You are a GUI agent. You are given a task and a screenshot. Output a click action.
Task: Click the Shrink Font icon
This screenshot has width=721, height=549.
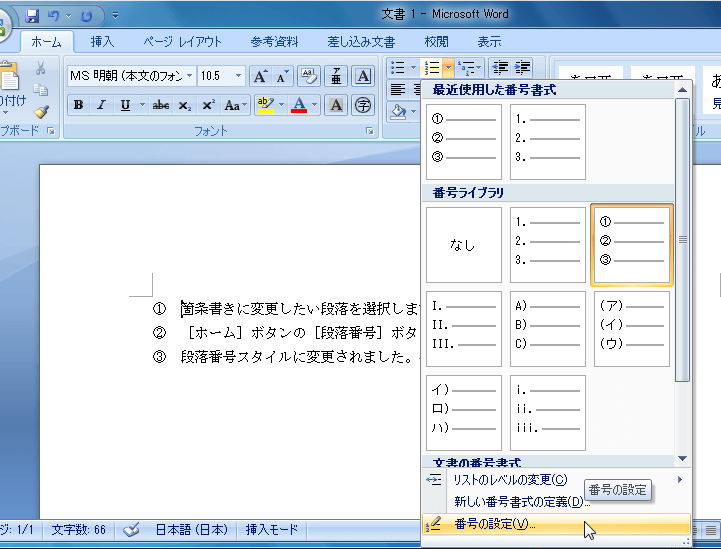pyautogui.click(x=281, y=76)
